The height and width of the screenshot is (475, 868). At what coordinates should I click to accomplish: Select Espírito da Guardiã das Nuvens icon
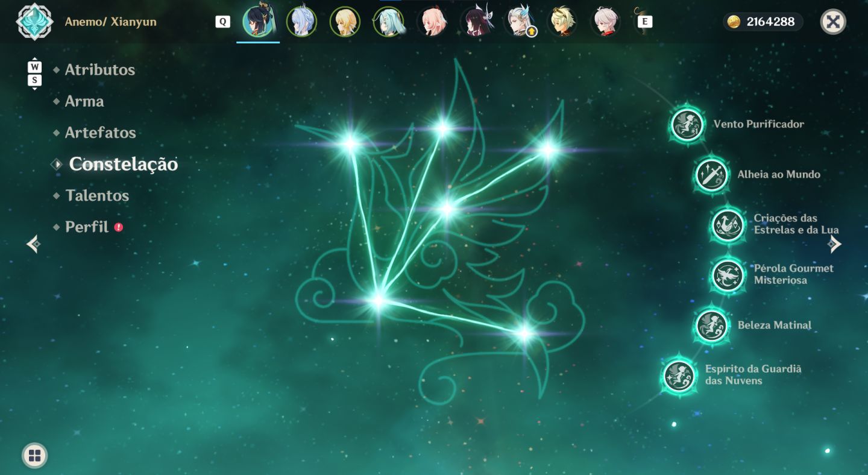678,376
